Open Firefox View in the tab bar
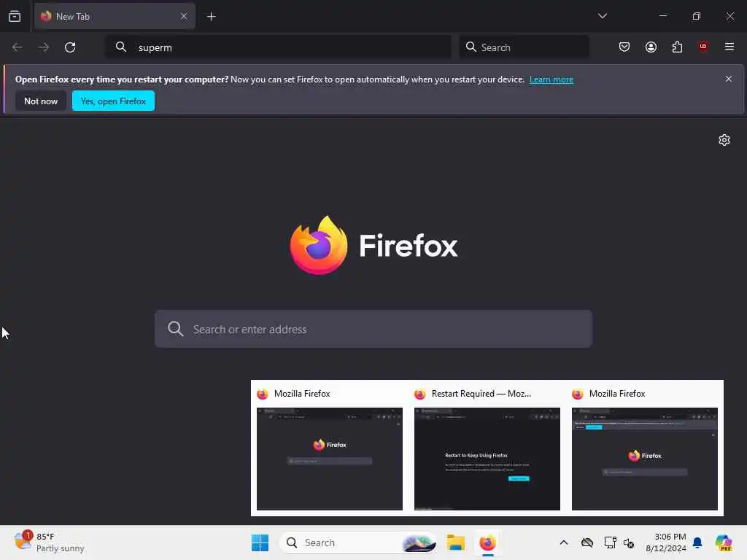 point(15,16)
